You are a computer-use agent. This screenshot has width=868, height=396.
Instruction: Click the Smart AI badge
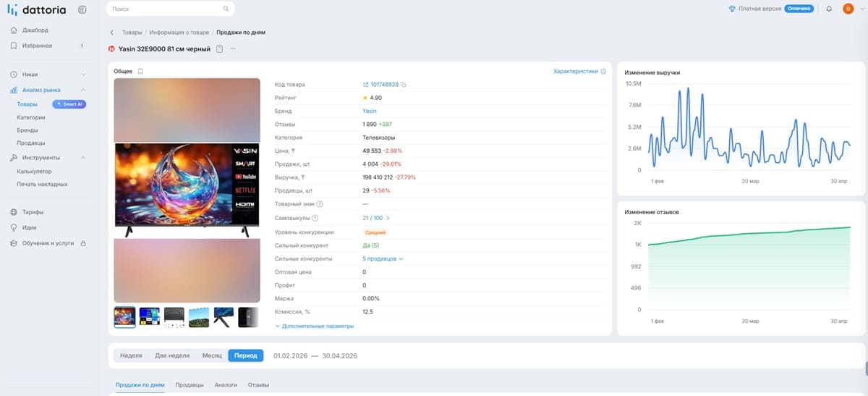coord(69,104)
